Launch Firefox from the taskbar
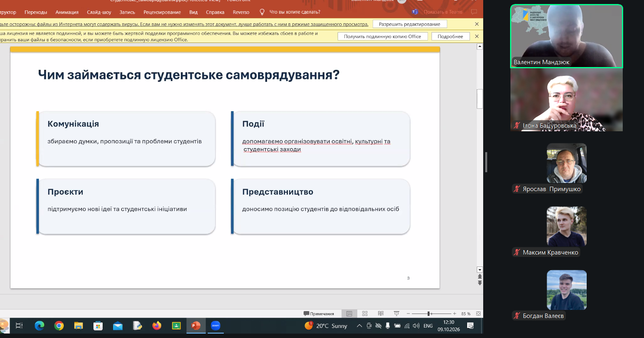 (157, 326)
